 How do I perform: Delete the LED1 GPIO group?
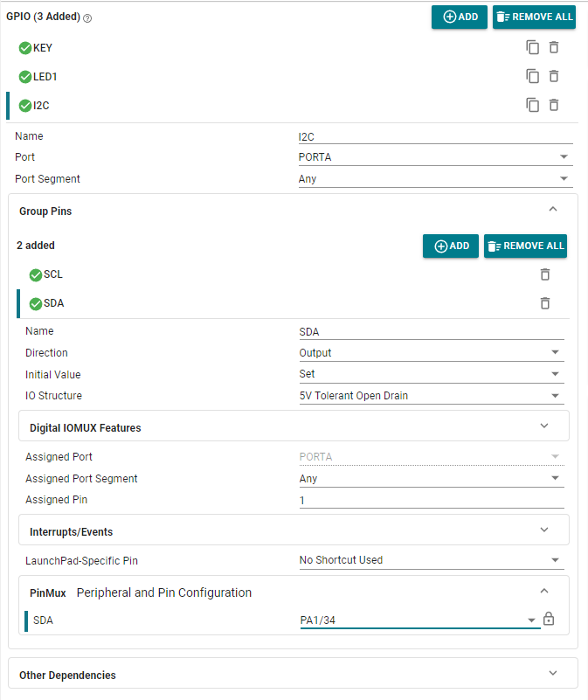pyautogui.click(x=554, y=77)
